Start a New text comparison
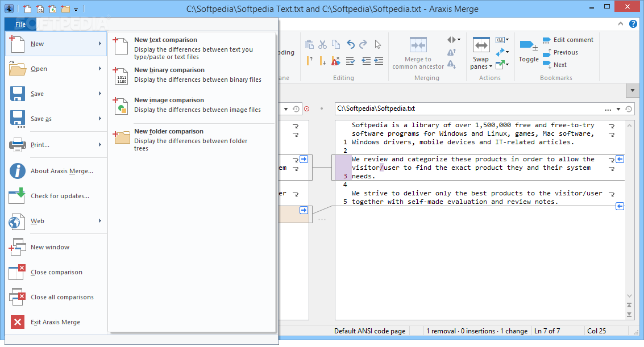The image size is (644, 347). point(192,48)
